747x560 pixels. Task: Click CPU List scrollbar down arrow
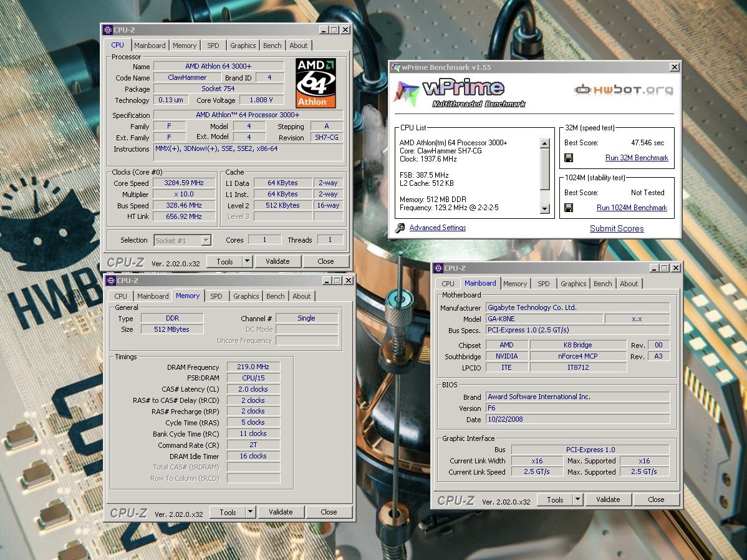pos(545,209)
